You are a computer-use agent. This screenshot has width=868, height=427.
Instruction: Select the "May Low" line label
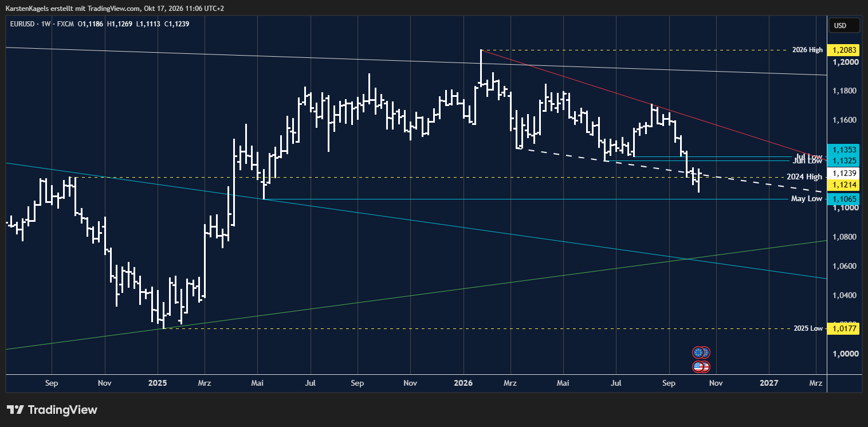[x=807, y=199]
